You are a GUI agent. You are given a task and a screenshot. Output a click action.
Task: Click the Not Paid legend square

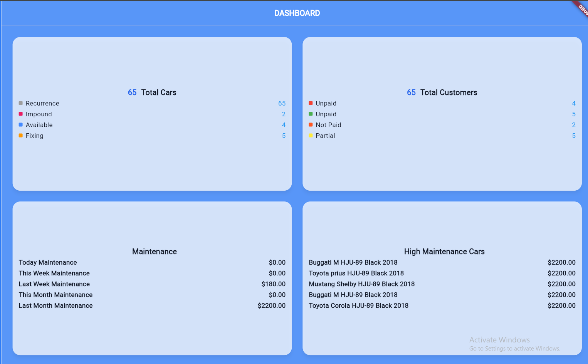(x=311, y=125)
